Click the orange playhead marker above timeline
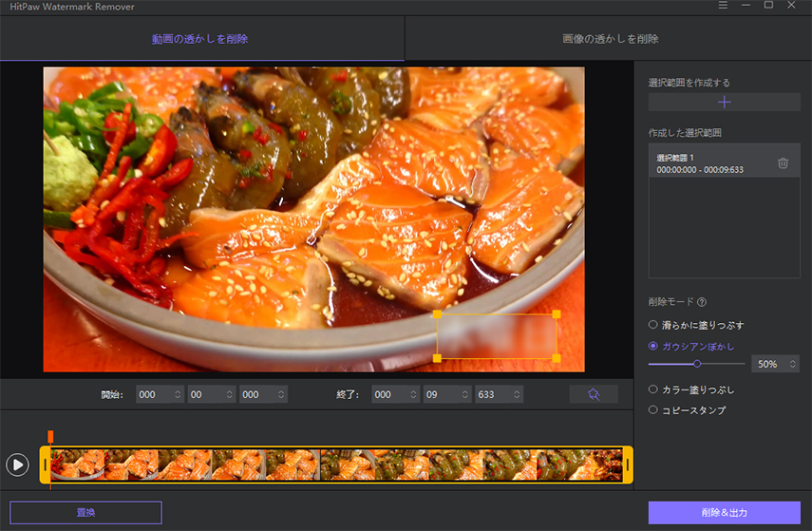This screenshot has height=531, width=812. [x=50, y=436]
